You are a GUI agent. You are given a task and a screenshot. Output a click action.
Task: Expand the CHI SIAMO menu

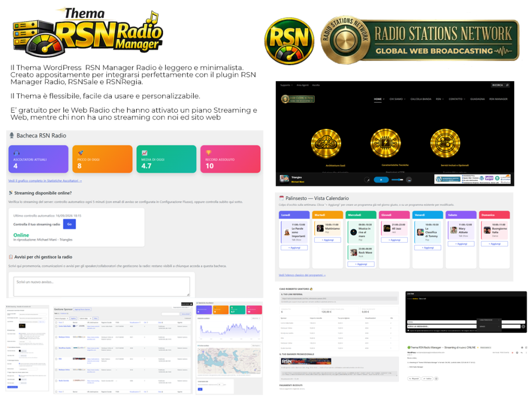click(397, 99)
